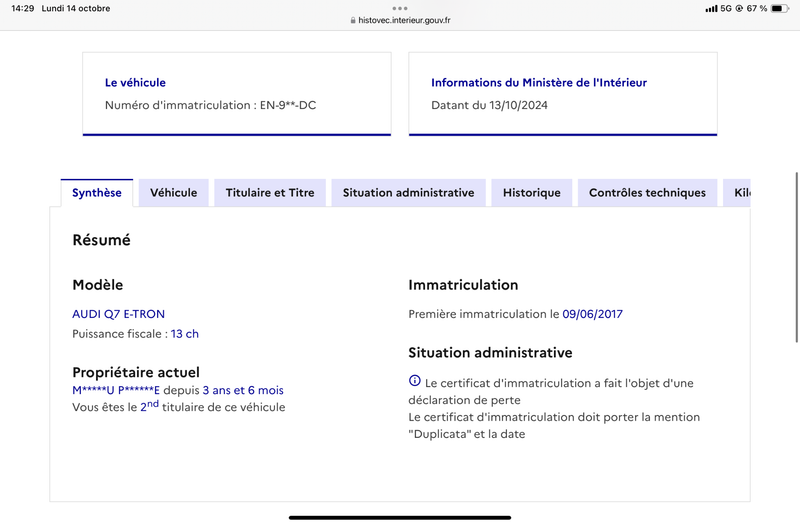Tap the cellular signal bars icon

711,9
